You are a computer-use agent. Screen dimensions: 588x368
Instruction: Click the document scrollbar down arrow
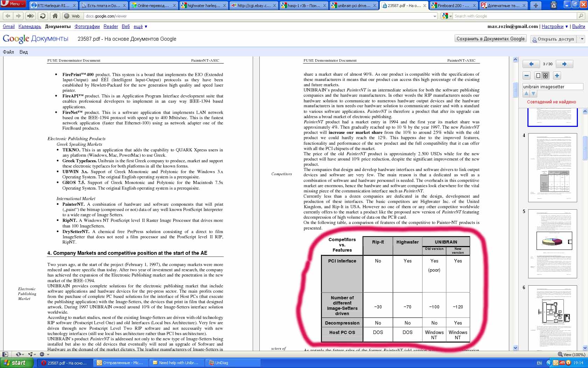(515, 348)
